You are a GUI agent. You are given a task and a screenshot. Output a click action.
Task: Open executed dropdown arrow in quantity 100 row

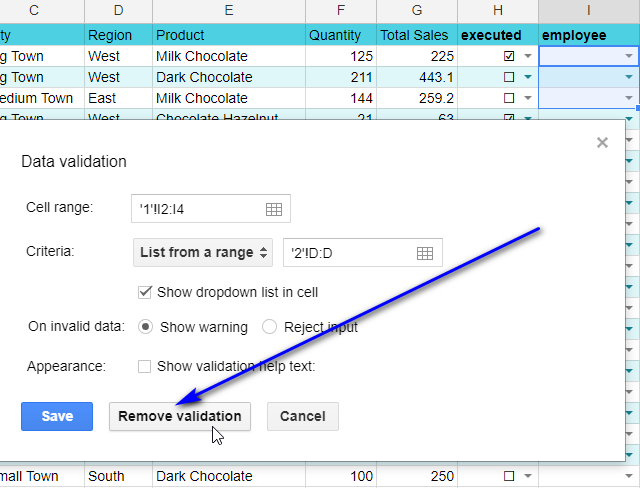pos(528,476)
